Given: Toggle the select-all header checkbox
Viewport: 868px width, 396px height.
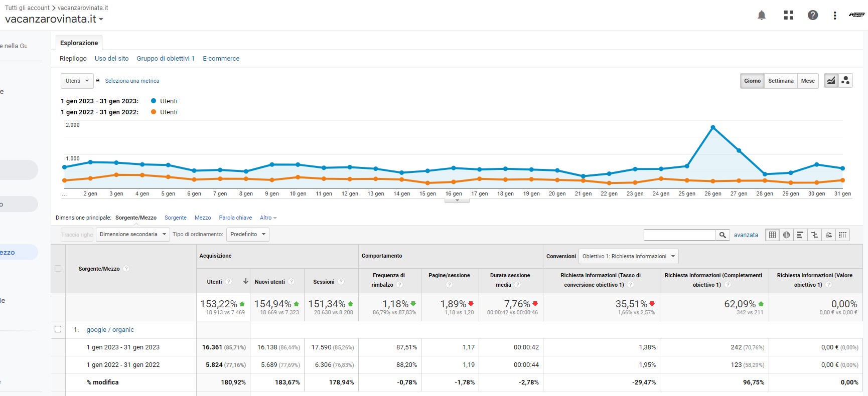Looking at the screenshot, I should [x=58, y=269].
